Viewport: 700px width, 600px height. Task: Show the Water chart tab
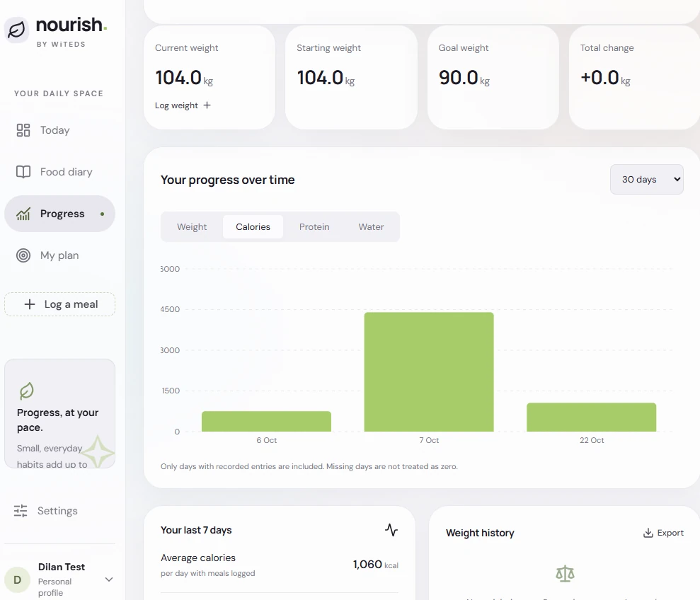click(371, 227)
